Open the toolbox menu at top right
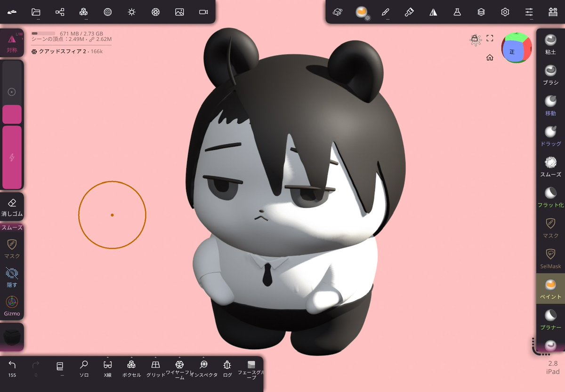This screenshot has width=565, height=392. pyautogui.click(x=553, y=12)
